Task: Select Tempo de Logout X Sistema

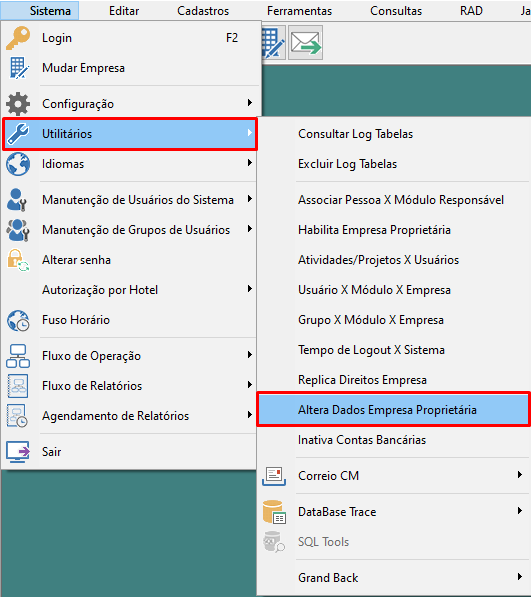Action: 371,350
